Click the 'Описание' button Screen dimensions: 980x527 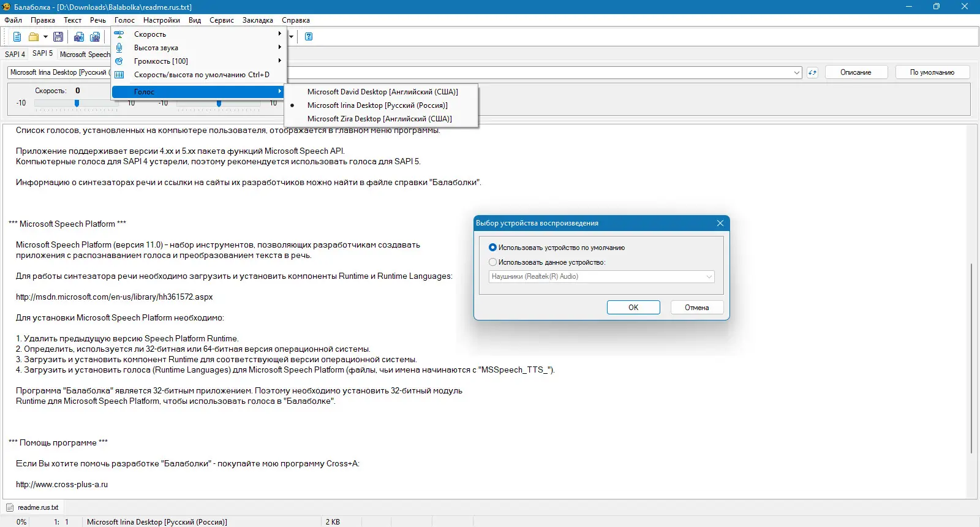(856, 72)
